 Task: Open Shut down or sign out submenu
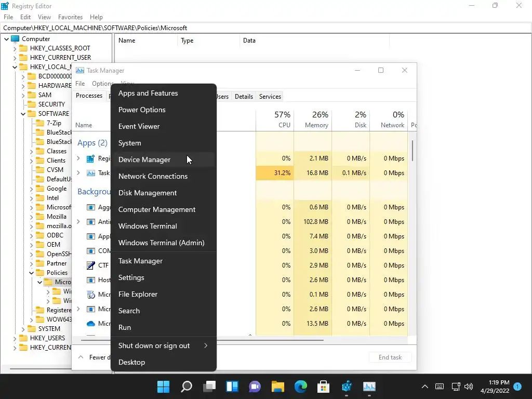tap(164, 345)
